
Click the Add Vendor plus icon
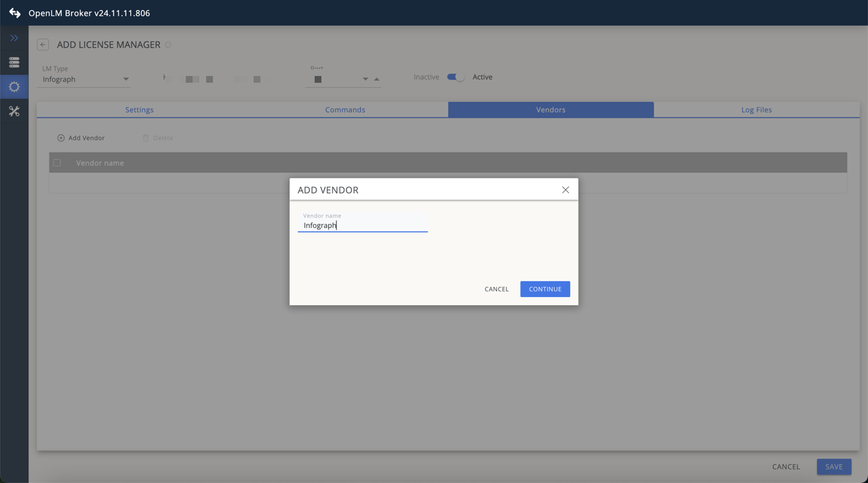[61, 138]
